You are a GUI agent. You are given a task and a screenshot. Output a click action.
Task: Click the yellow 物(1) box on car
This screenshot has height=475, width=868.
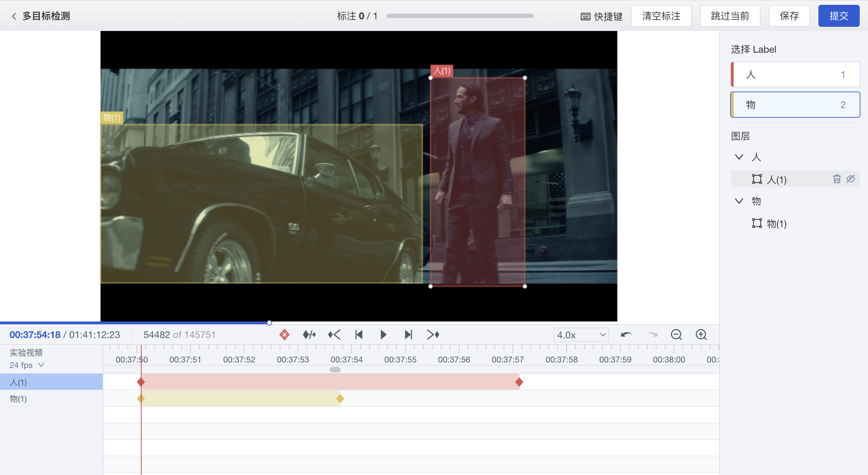(261, 204)
